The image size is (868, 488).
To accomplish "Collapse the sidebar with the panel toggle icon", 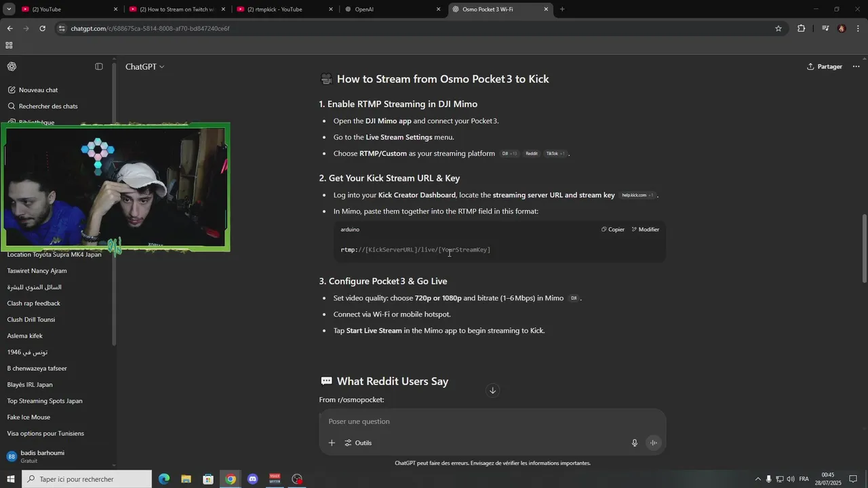I will pyautogui.click(x=99, y=66).
